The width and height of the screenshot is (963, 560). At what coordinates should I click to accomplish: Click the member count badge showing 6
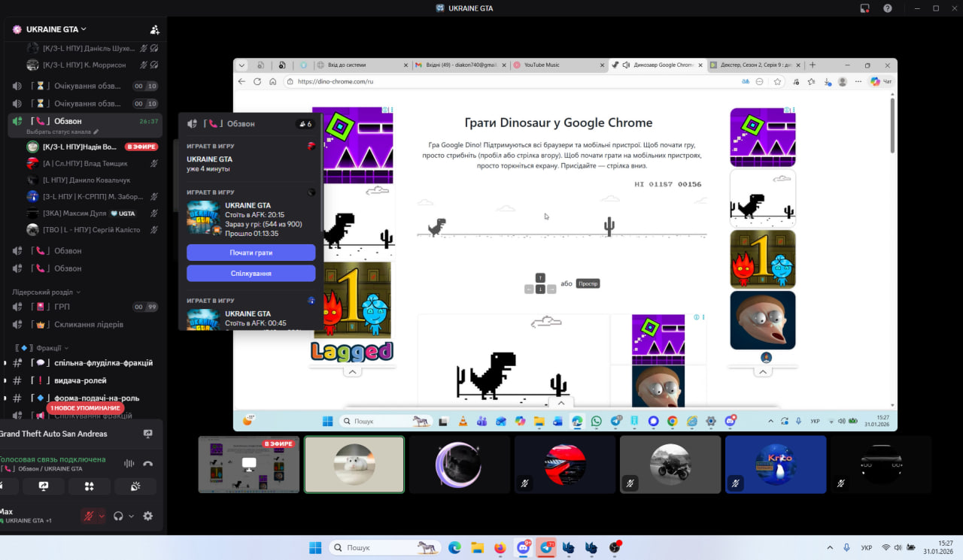[305, 124]
